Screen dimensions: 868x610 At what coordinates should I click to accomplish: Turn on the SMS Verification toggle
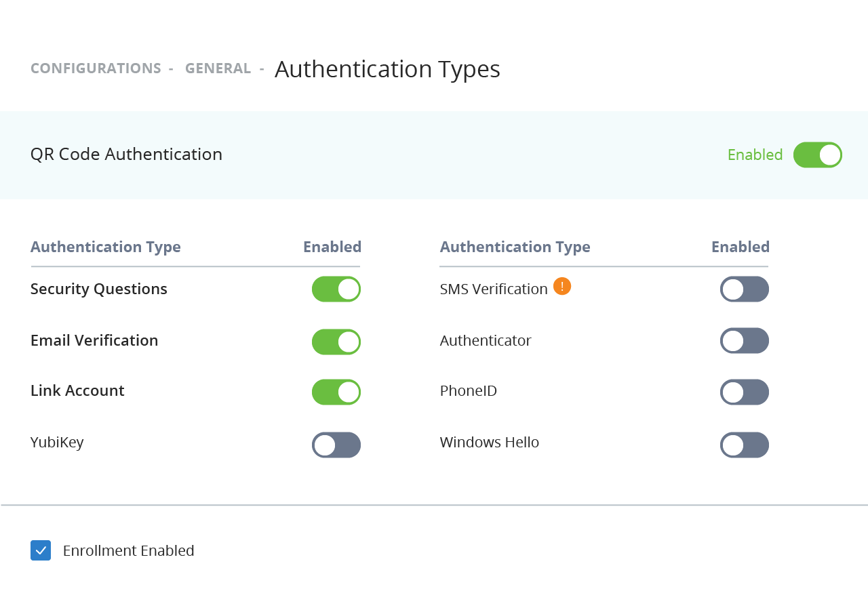tap(744, 289)
